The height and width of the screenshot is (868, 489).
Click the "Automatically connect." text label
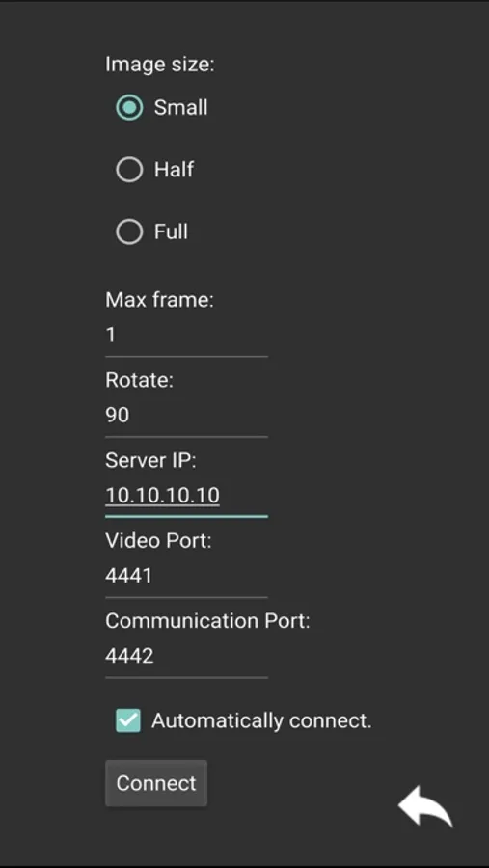coord(261,720)
